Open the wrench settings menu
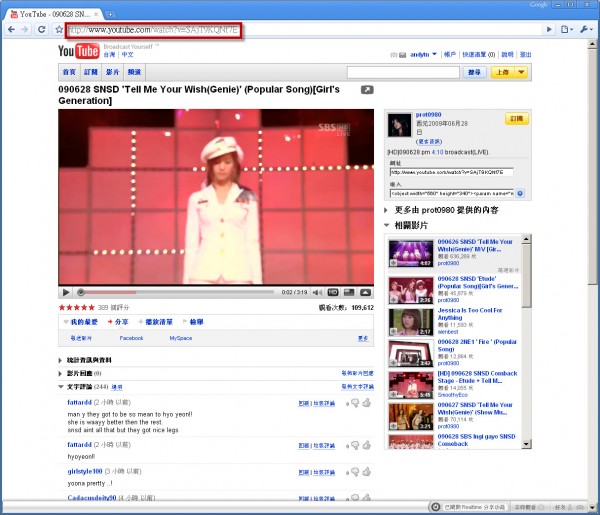Viewport: 600px width, 515px height. pos(586,29)
